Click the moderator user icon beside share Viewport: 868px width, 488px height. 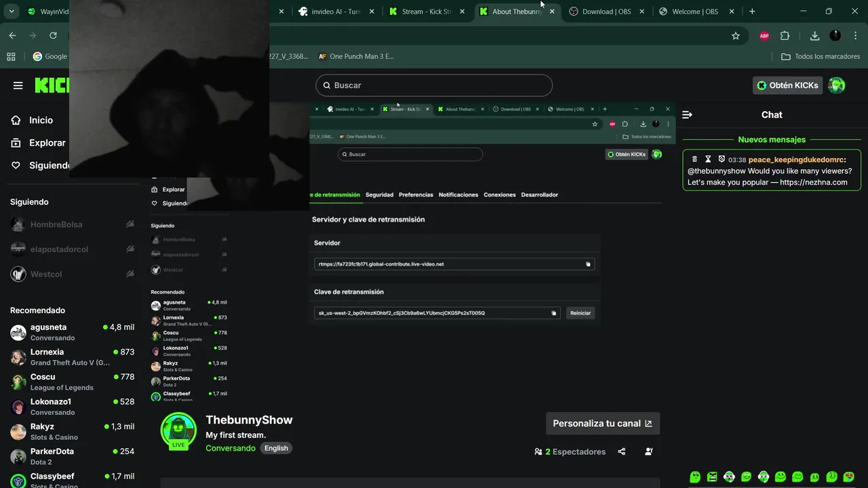[649, 451]
